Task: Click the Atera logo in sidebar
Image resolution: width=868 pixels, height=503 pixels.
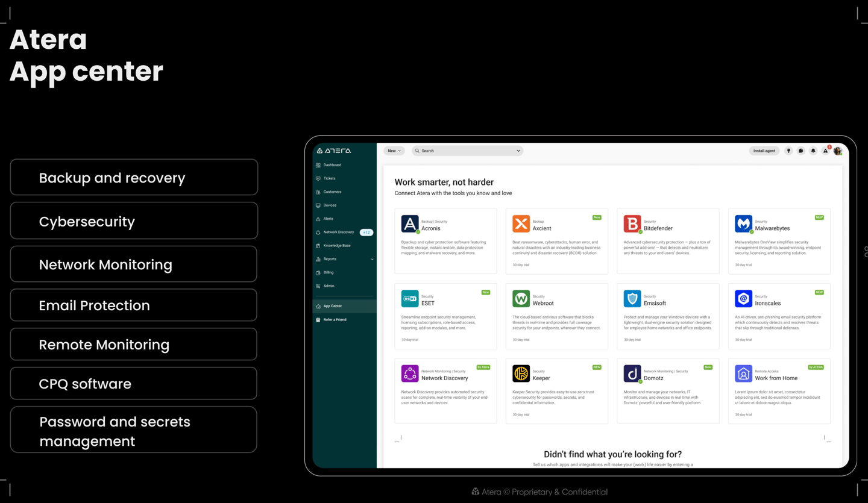Action: click(334, 151)
